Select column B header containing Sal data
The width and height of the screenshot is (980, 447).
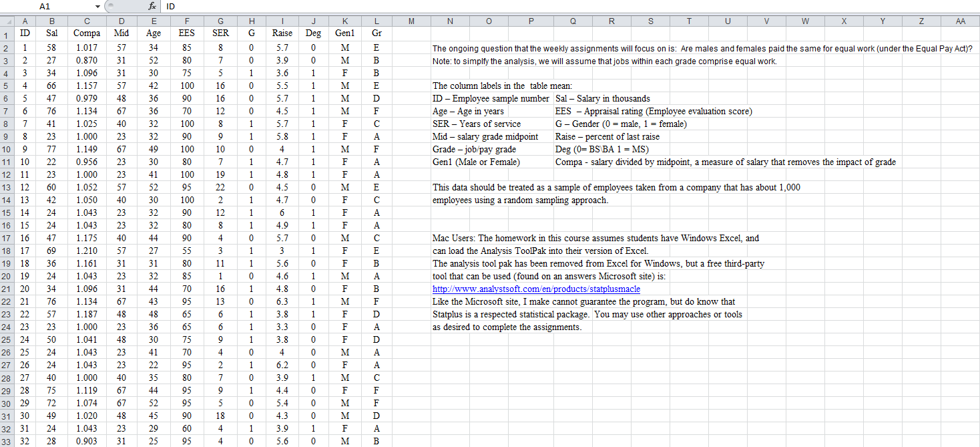point(52,21)
